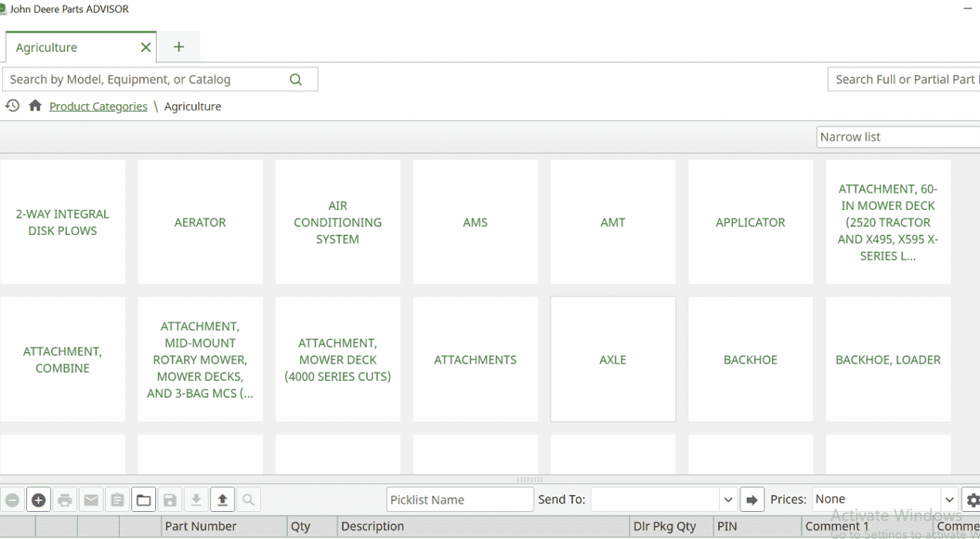Open the ATTACHMENTS category tile
Screen dimensions: 980x539
tap(475, 360)
